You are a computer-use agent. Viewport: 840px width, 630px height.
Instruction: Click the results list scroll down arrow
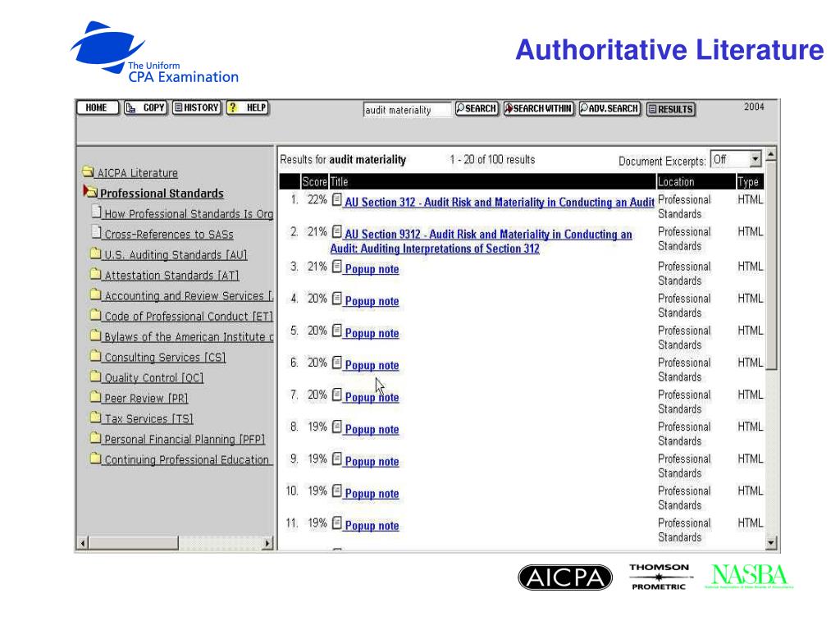[771, 543]
